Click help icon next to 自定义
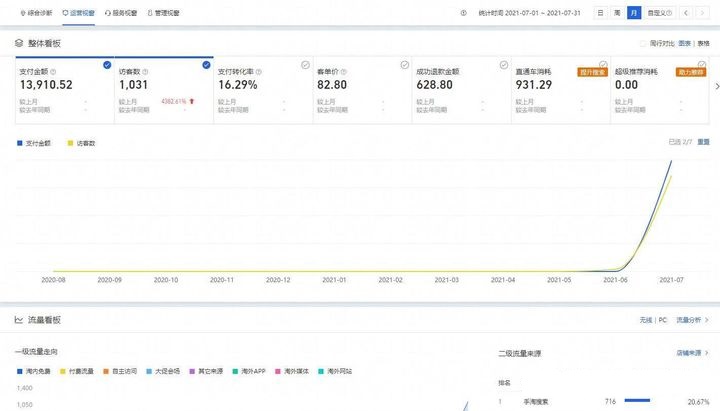Screen dimensions: 720x411 pyautogui.click(x=669, y=13)
